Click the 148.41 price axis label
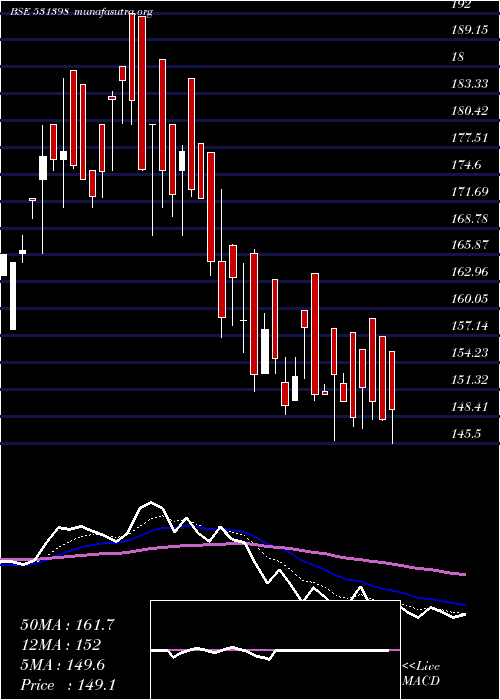This screenshot has height=700, width=500. pos(470,407)
